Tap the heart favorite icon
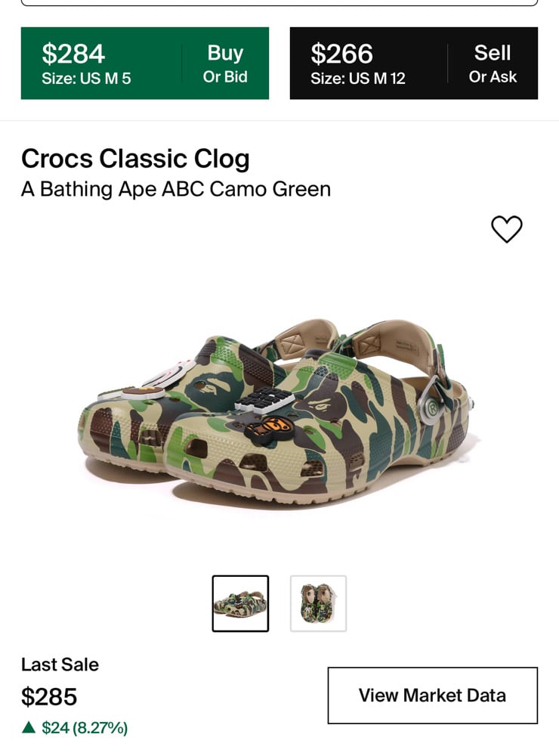559x756 pixels. coord(506,229)
